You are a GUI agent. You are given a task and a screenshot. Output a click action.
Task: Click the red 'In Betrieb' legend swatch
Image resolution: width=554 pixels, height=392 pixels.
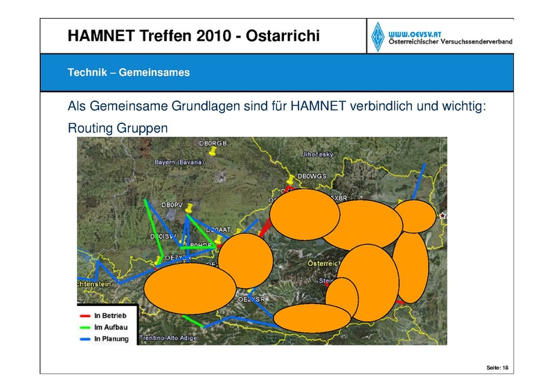tap(85, 316)
